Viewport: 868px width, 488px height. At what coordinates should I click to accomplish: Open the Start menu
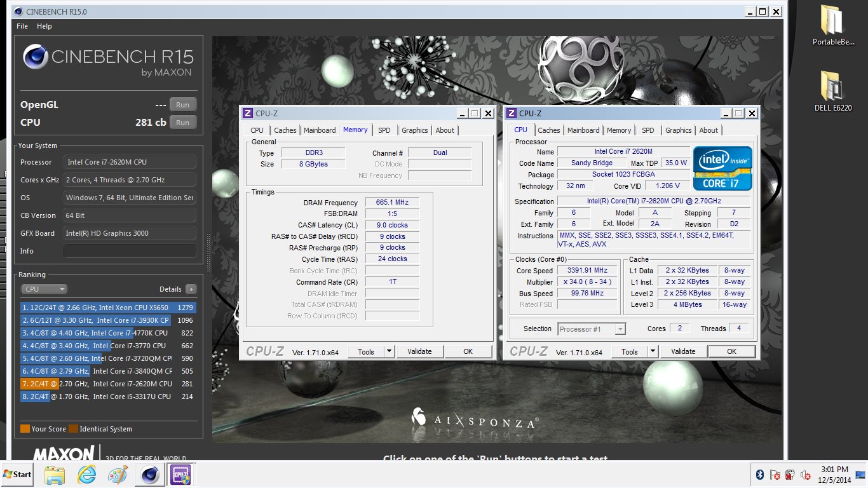[18, 474]
